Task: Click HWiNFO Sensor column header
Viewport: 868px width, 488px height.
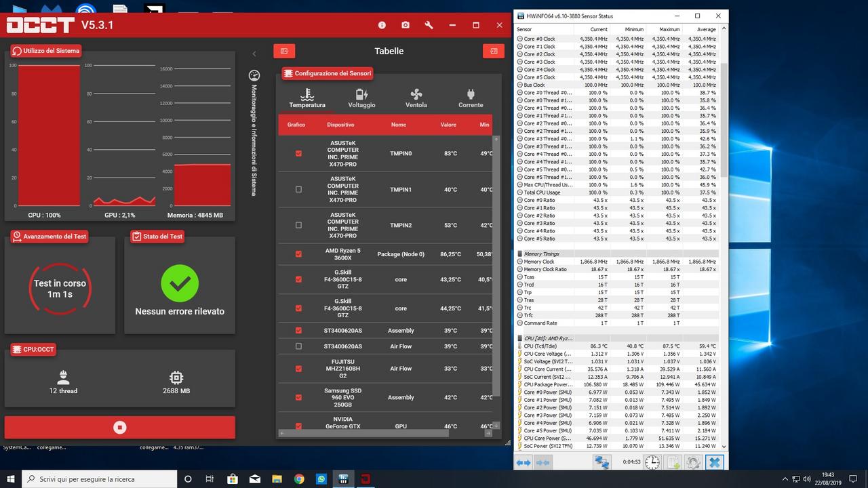Action: tap(543, 29)
